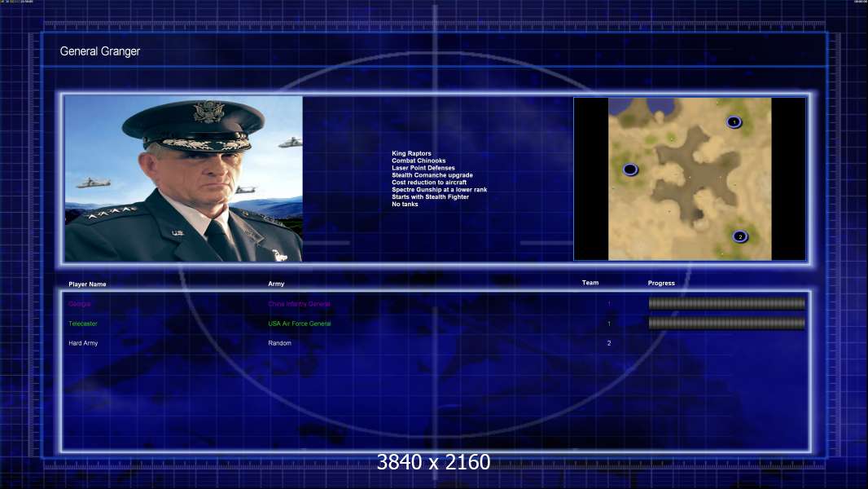This screenshot has width=868, height=489.
Task: Click the 'Army' column header
Action: [276, 284]
